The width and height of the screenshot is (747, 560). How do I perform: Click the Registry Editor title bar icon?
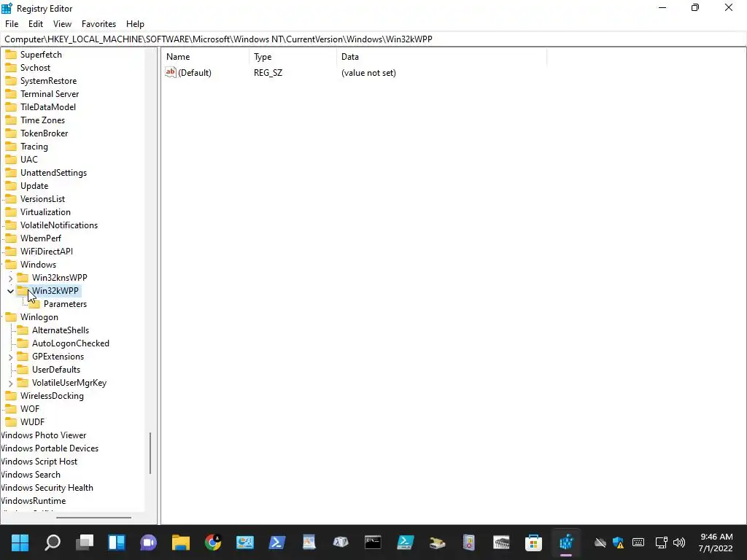pos(7,8)
